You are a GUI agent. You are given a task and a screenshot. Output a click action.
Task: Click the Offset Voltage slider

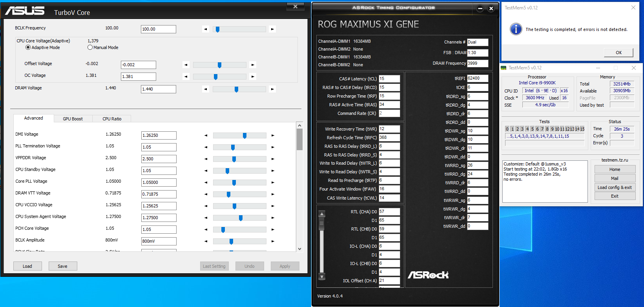coord(220,65)
